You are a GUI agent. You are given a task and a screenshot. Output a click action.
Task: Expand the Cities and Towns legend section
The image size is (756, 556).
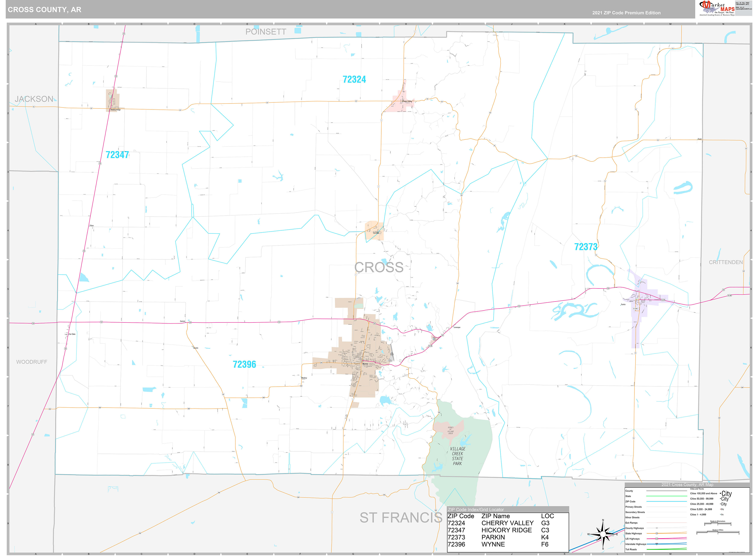coord(697,489)
